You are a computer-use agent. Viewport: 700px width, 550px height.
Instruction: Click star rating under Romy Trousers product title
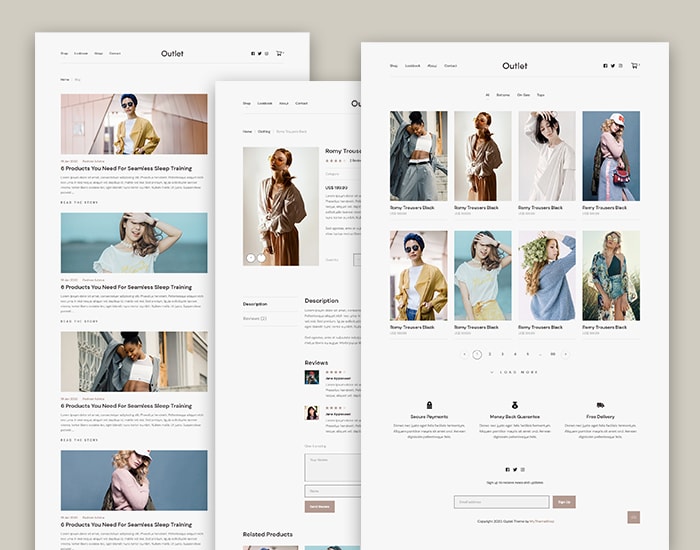tap(335, 161)
